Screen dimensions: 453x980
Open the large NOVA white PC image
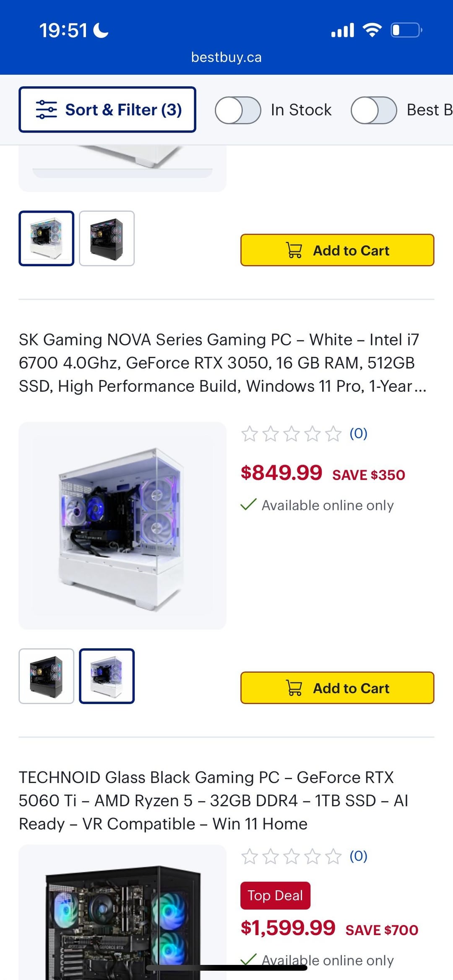pyautogui.click(x=122, y=525)
